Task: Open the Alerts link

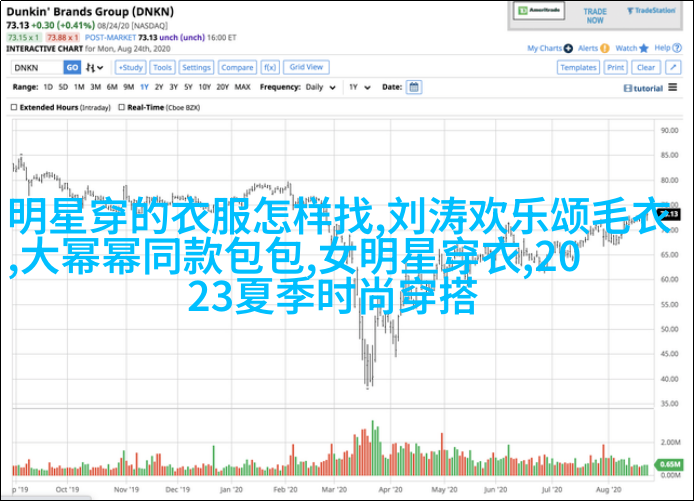Action: point(588,48)
